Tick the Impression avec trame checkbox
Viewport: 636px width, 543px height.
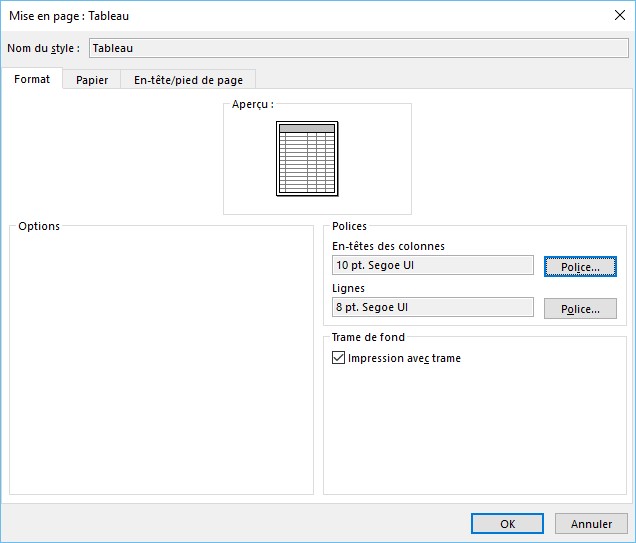[x=339, y=358]
